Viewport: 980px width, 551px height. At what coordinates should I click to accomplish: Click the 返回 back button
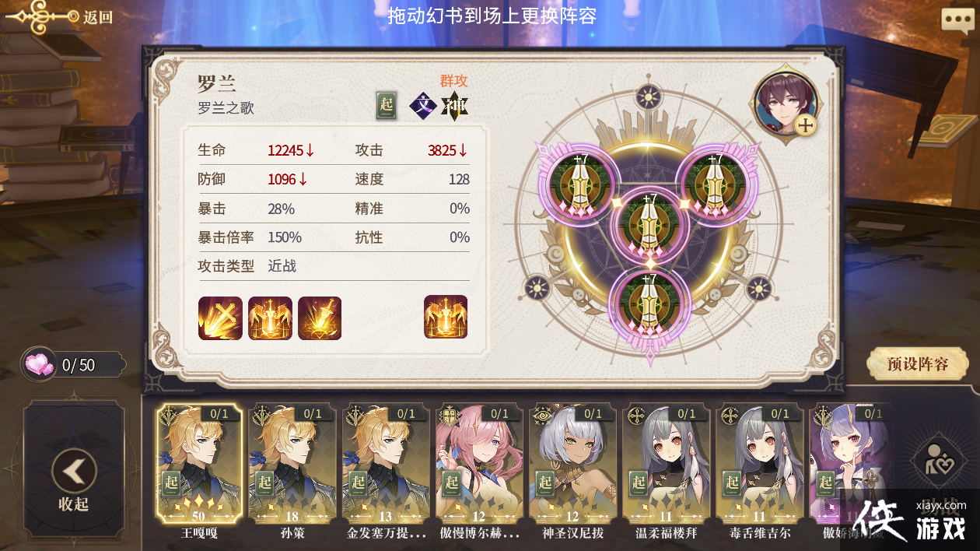(61, 16)
